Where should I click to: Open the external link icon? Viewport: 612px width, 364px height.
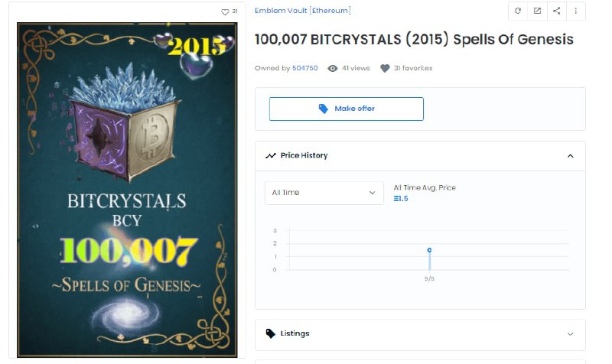tap(537, 11)
